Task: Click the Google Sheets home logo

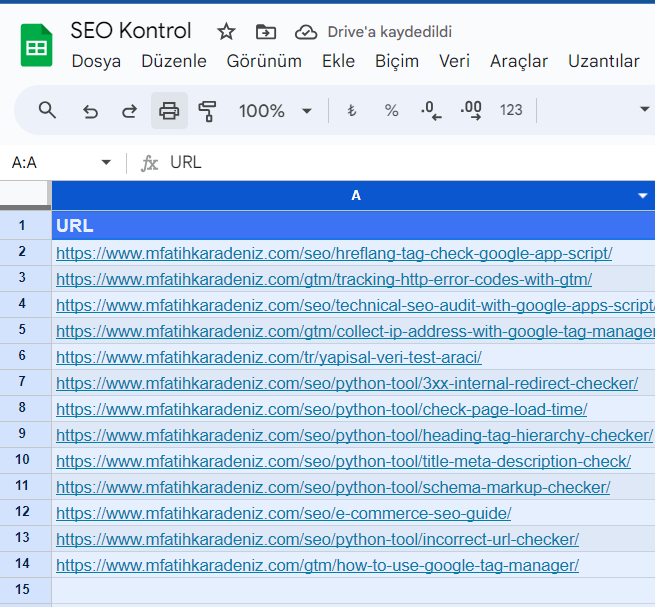Action: pos(36,46)
